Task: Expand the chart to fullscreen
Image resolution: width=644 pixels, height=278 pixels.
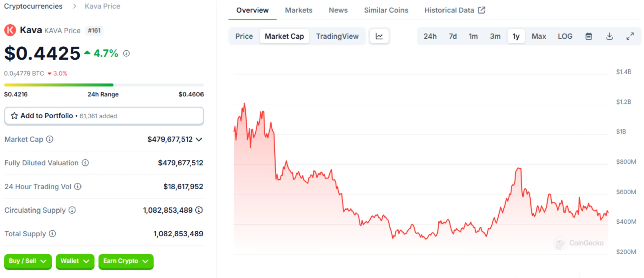Action: (x=630, y=36)
